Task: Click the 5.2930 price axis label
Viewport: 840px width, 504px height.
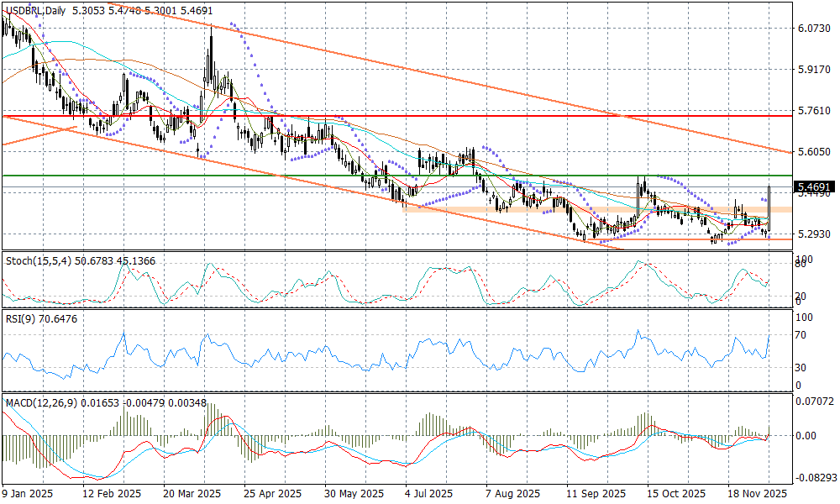Action: pos(814,234)
